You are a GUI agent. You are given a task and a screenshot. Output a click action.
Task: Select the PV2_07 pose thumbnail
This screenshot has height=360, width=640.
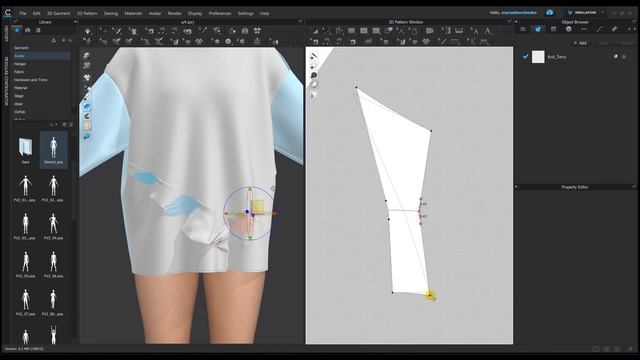25,302
